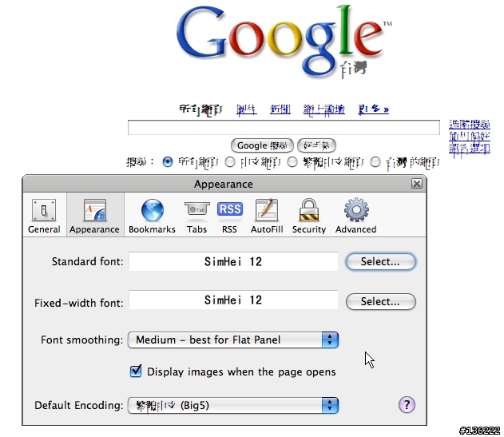Select the fourth search scope radio button

coord(375,161)
